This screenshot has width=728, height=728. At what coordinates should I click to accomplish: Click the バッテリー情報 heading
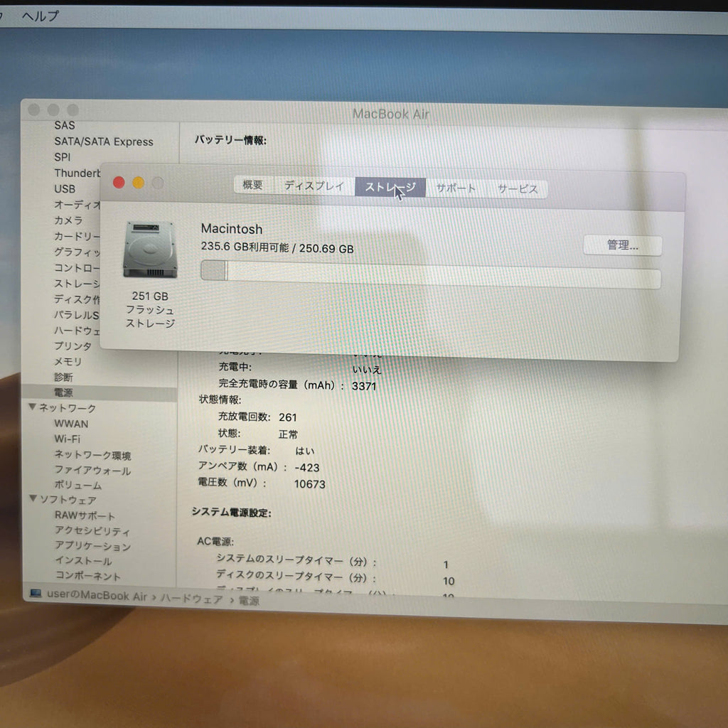coord(230,140)
